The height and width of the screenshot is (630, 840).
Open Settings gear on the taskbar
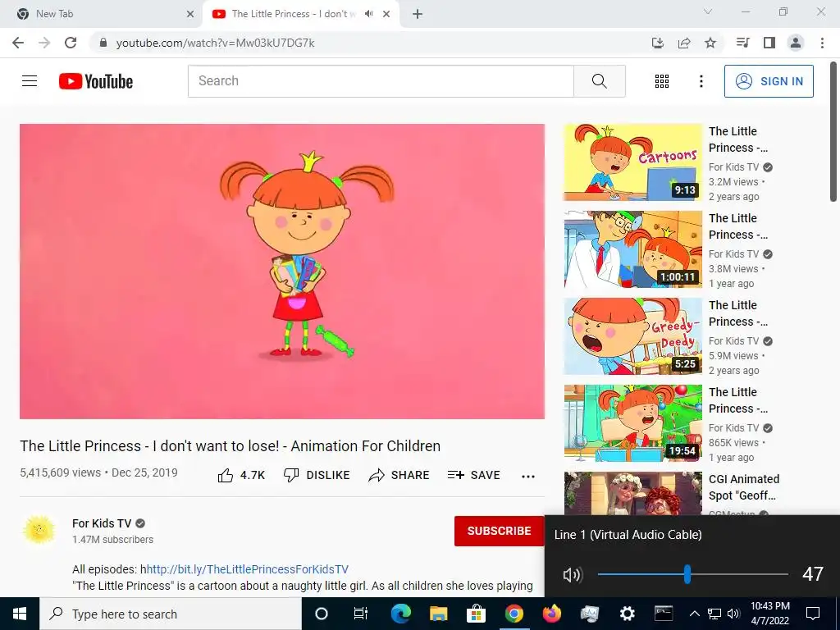(627, 614)
